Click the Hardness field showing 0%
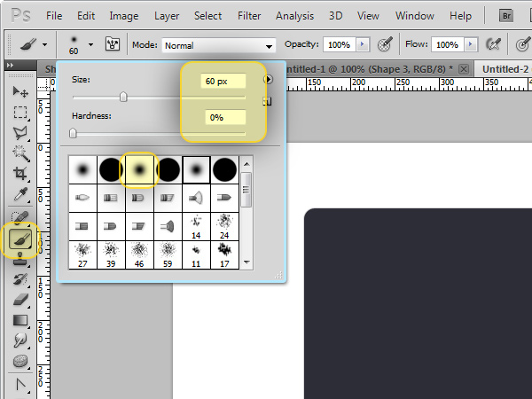 [x=225, y=117]
